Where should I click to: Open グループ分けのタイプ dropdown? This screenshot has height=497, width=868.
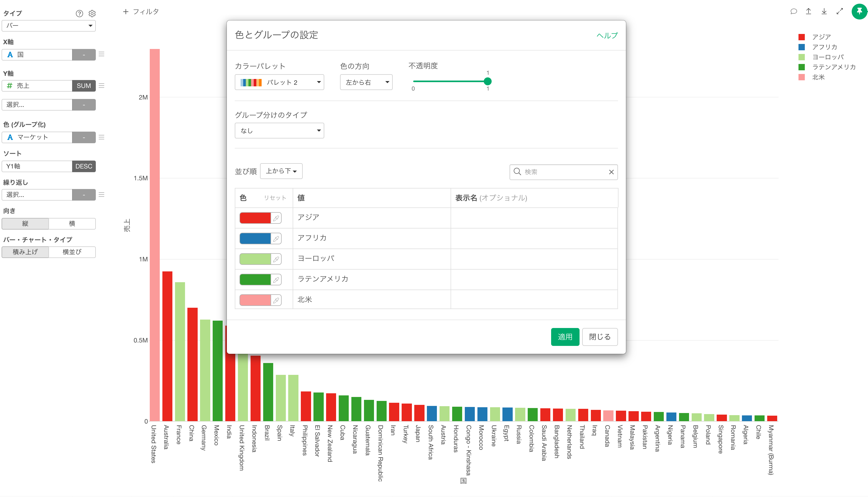(x=279, y=130)
